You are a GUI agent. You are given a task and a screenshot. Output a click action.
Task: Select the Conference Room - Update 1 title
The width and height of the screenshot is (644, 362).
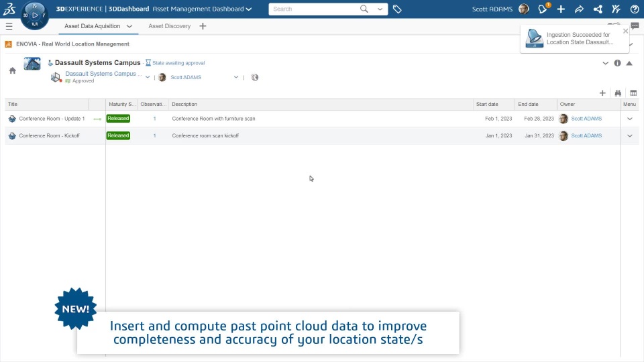tap(52, 119)
